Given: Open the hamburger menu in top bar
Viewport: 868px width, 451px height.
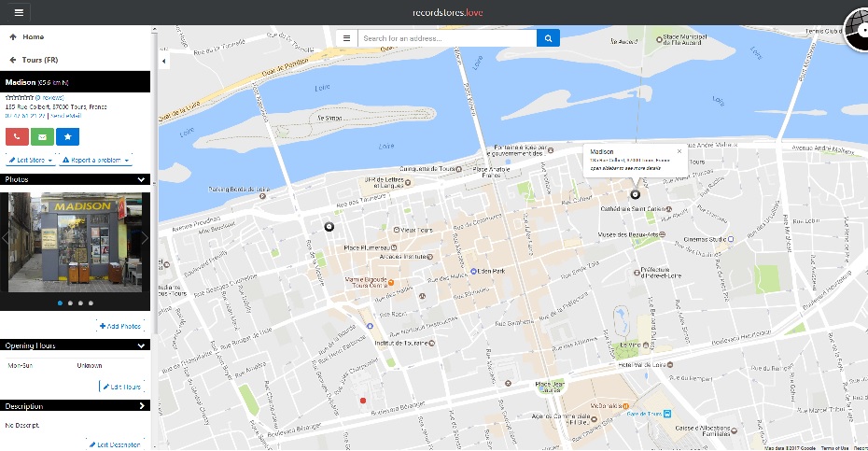Looking at the screenshot, I should (19, 12).
